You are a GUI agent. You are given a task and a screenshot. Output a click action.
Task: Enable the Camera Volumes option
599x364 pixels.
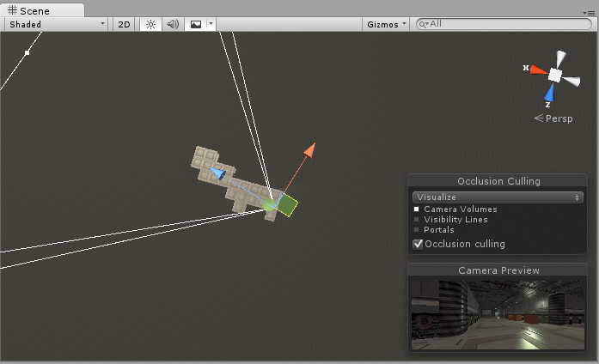click(417, 209)
